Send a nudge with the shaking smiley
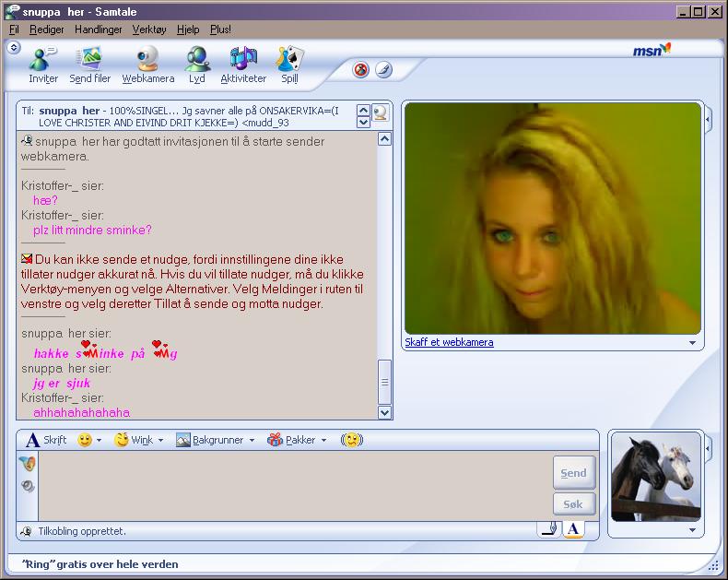 pos(352,440)
